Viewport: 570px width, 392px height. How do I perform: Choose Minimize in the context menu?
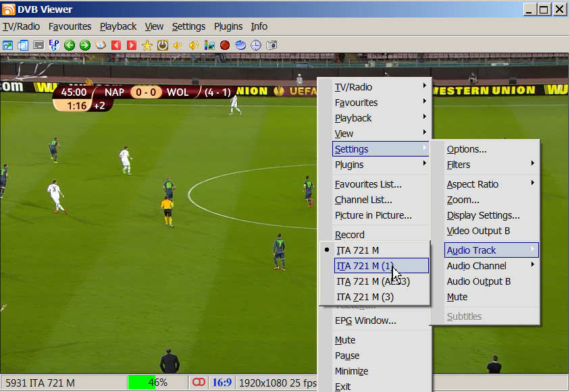click(x=381, y=371)
